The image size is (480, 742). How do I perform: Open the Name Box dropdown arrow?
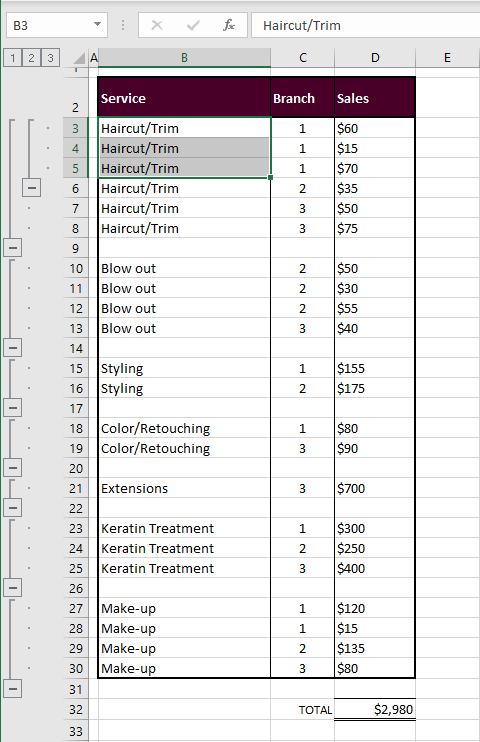pos(98,25)
